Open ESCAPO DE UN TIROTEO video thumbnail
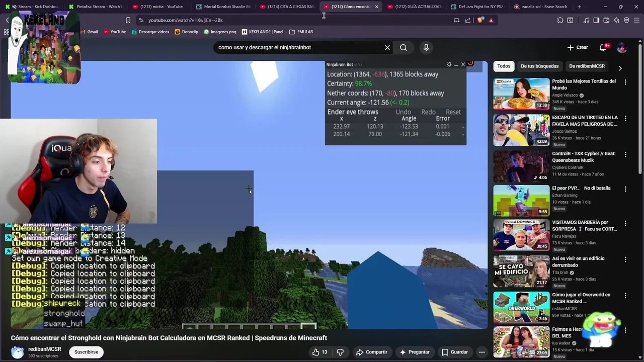The image size is (644, 362). 521,130
